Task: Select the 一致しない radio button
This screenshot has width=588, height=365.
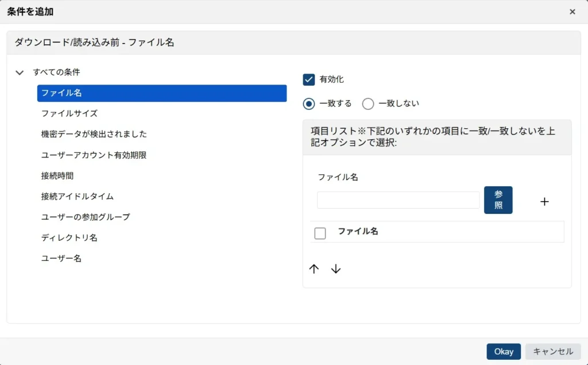Action: point(367,103)
